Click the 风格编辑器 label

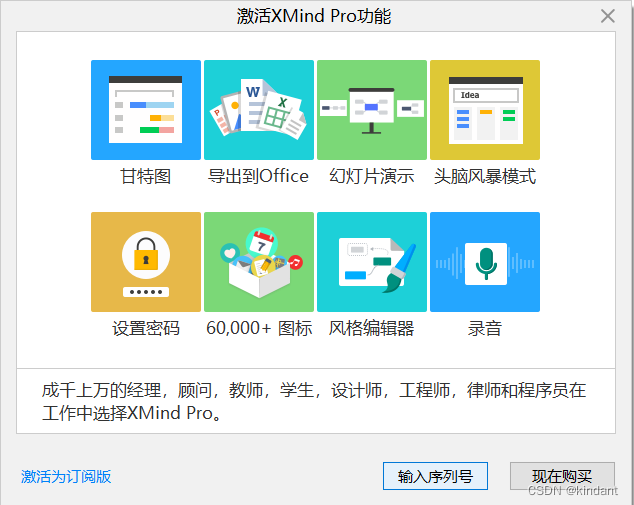pyautogui.click(x=372, y=328)
